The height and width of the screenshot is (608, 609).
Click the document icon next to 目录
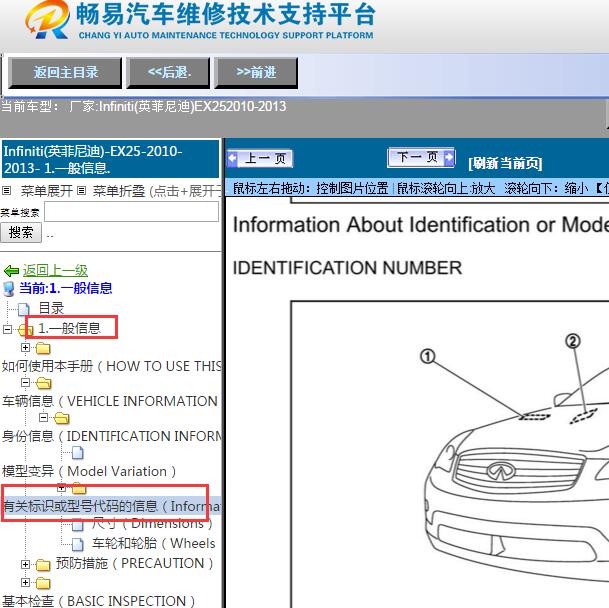click(23, 309)
